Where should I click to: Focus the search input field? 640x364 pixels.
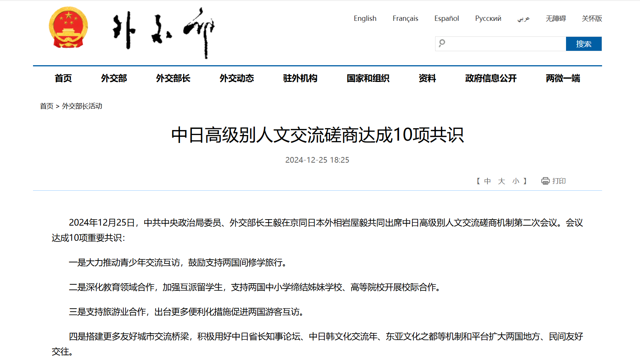pos(505,44)
